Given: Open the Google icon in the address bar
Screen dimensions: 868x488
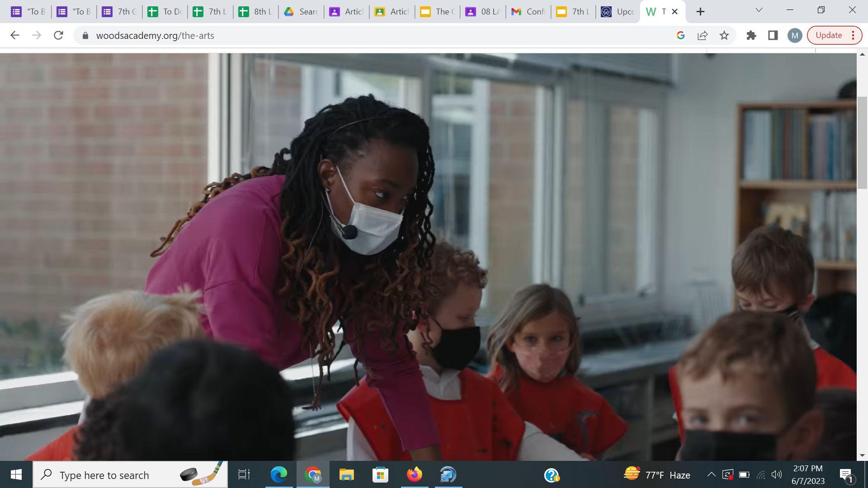Looking at the screenshot, I should 681,35.
